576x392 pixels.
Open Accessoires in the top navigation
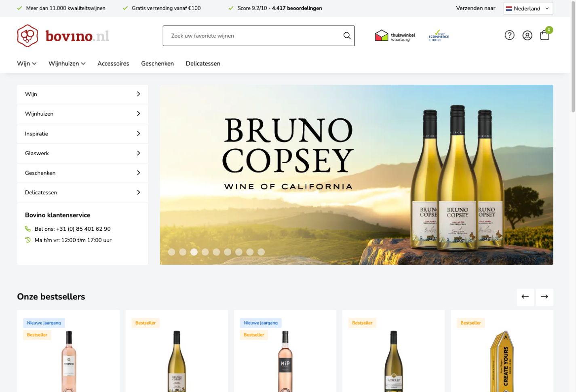pyautogui.click(x=113, y=63)
